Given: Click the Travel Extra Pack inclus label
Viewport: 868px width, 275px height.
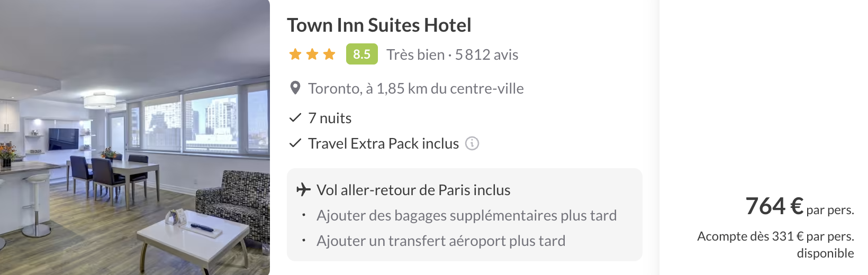Looking at the screenshot, I should click(x=383, y=144).
